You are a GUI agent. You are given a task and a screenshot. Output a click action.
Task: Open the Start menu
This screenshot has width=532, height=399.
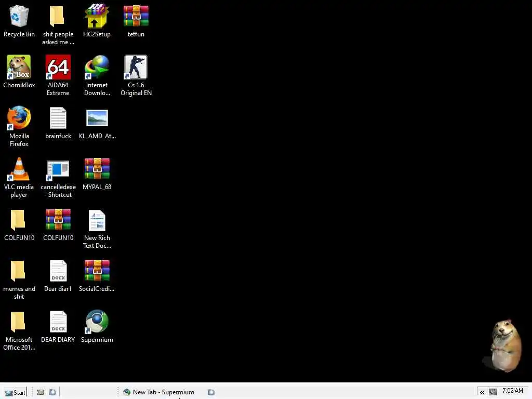tap(15, 392)
